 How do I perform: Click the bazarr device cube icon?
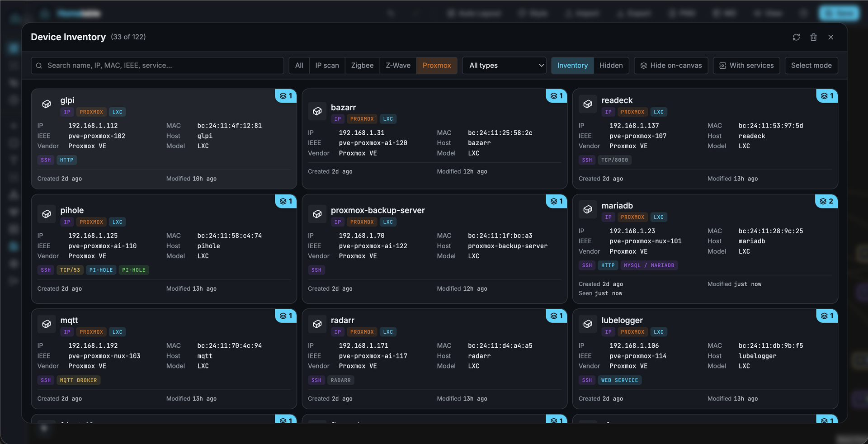(317, 111)
